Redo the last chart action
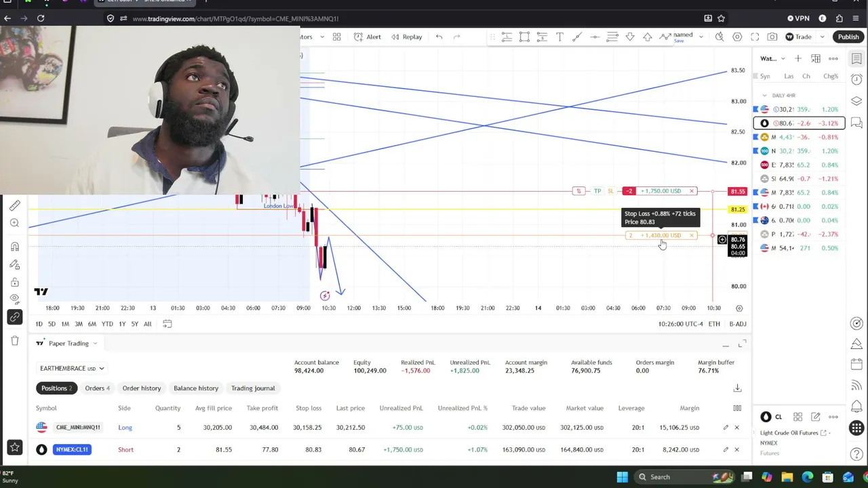 pyautogui.click(x=456, y=37)
